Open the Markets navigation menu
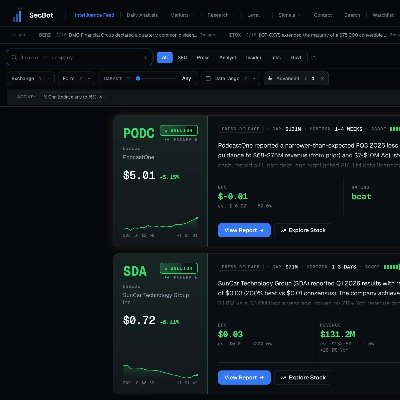This screenshot has width=400, height=400. 181,15
